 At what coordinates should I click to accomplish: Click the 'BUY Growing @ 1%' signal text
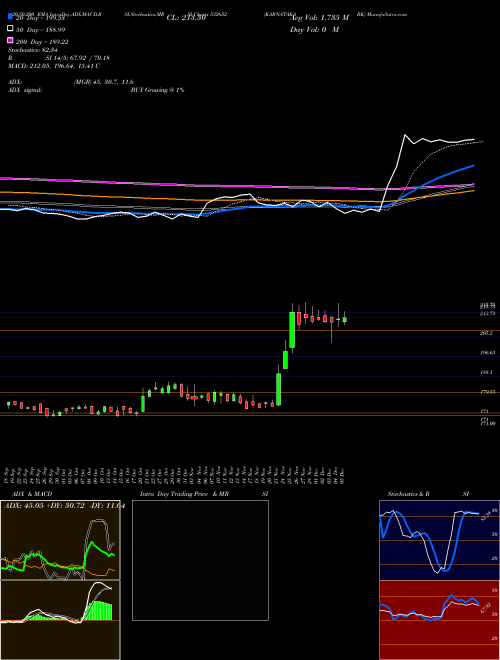click(x=157, y=90)
